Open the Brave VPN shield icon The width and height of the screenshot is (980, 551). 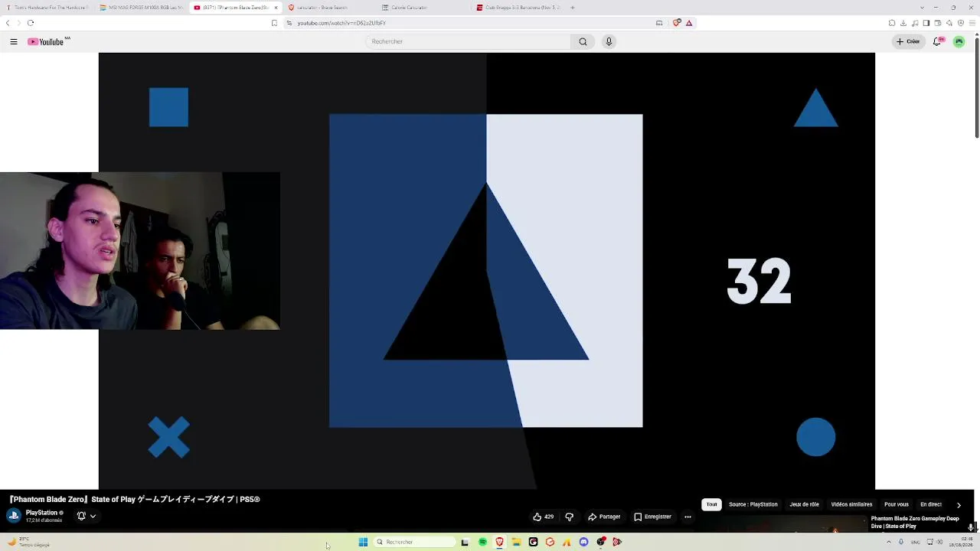pos(961,23)
